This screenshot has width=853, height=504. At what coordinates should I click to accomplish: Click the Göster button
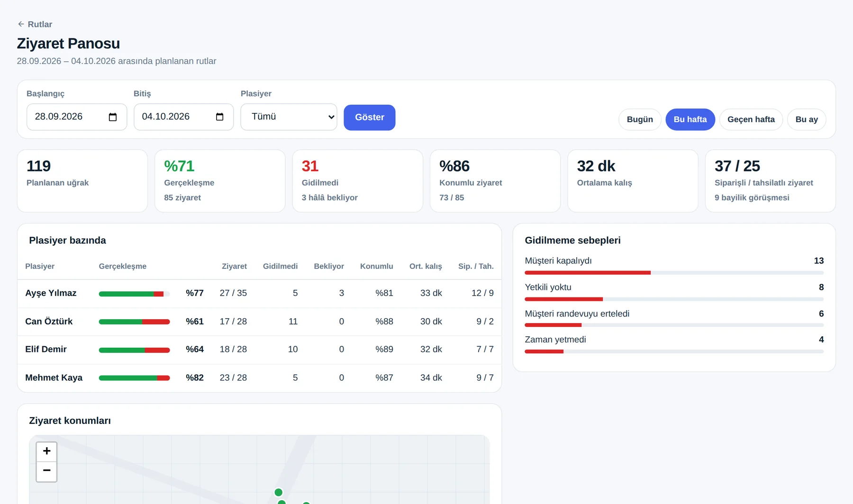tap(370, 117)
